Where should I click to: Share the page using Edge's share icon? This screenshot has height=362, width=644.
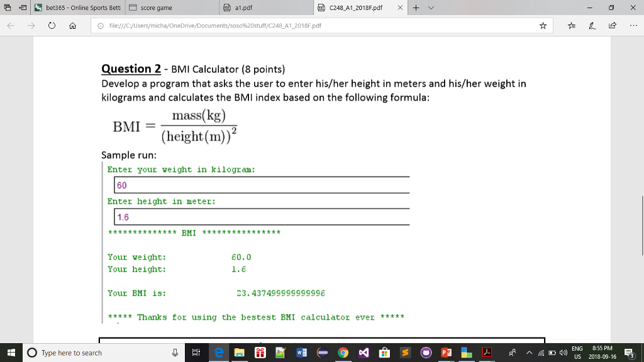611,26
